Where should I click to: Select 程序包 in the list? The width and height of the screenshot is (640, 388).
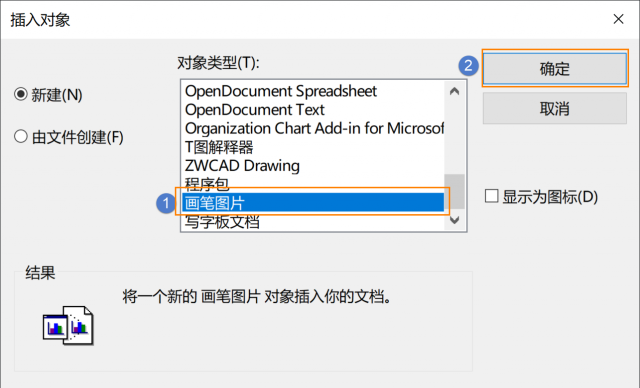(313, 184)
